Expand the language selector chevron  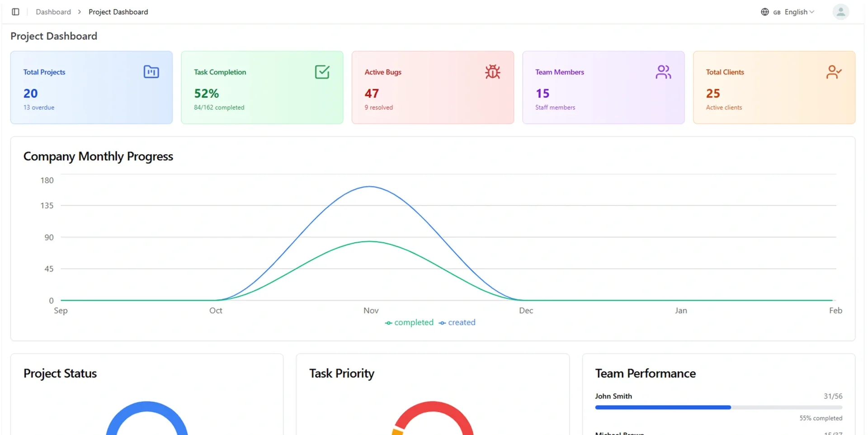(x=812, y=12)
